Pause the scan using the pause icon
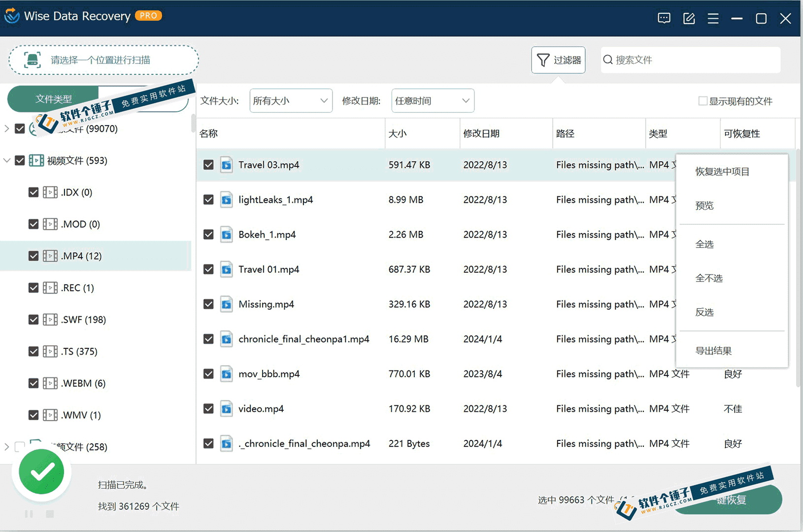 29,514
